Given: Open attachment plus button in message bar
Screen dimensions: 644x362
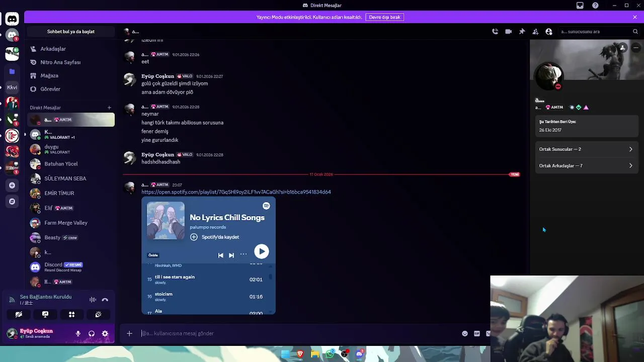Looking at the screenshot, I should (129, 333).
